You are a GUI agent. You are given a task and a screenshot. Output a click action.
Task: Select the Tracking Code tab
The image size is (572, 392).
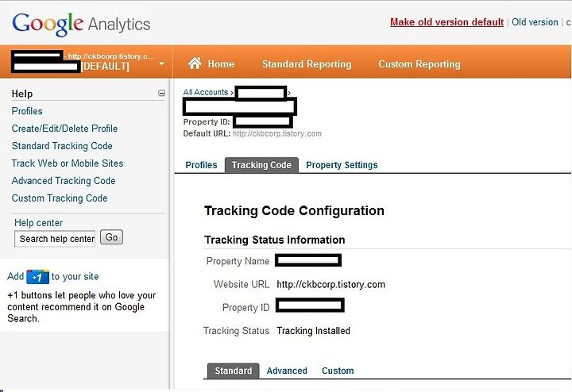[261, 165]
